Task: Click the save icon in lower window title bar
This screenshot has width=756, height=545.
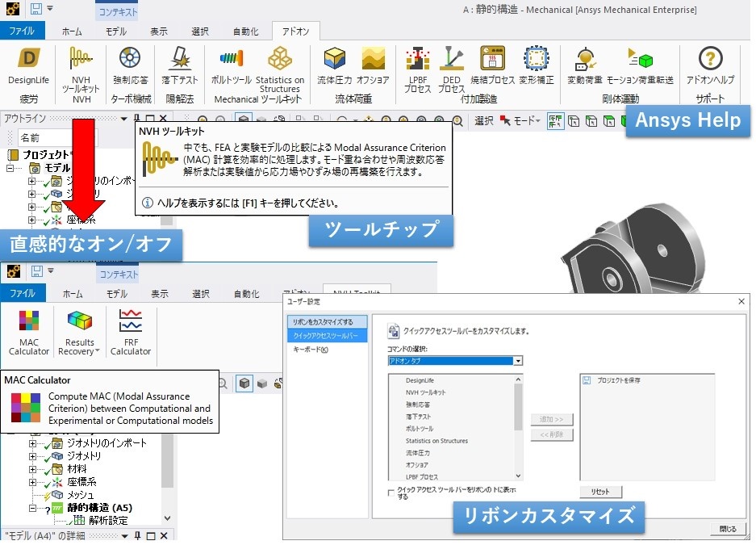Action: tap(37, 271)
